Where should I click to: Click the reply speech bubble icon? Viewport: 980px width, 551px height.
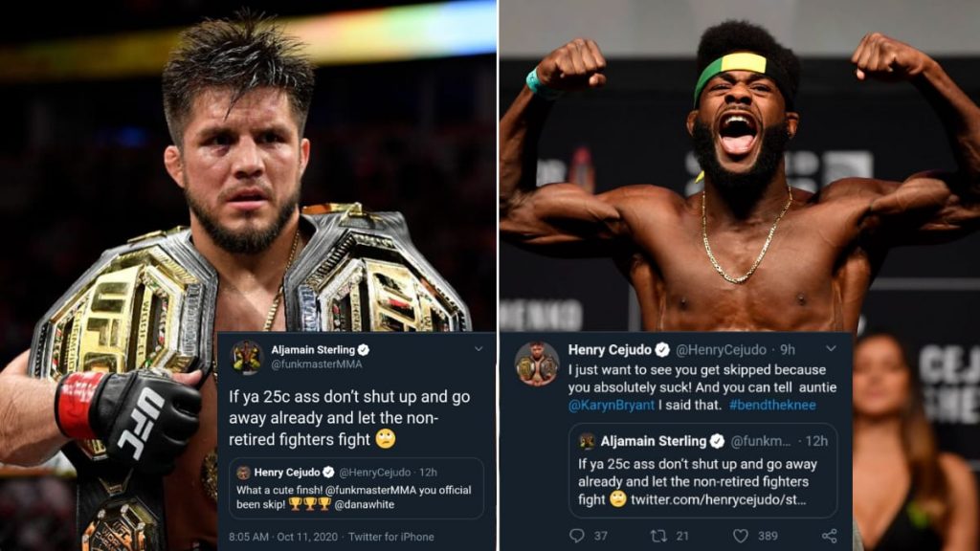pos(577,536)
